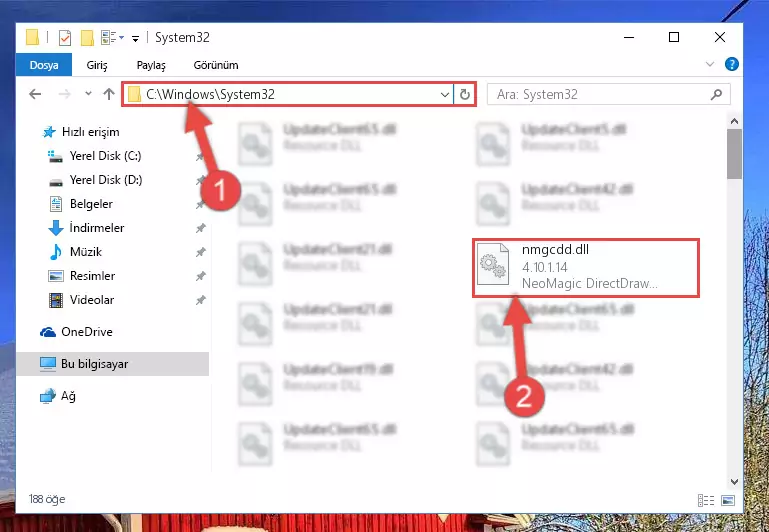Switch to the Giriş ribbon tab
The height and width of the screenshot is (532, 769).
(97, 65)
